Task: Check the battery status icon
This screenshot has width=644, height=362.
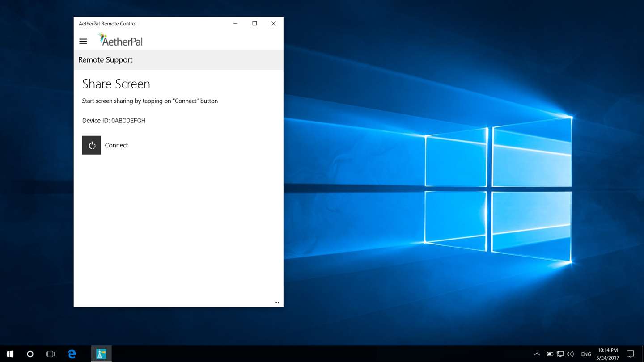Action: [550, 354]
